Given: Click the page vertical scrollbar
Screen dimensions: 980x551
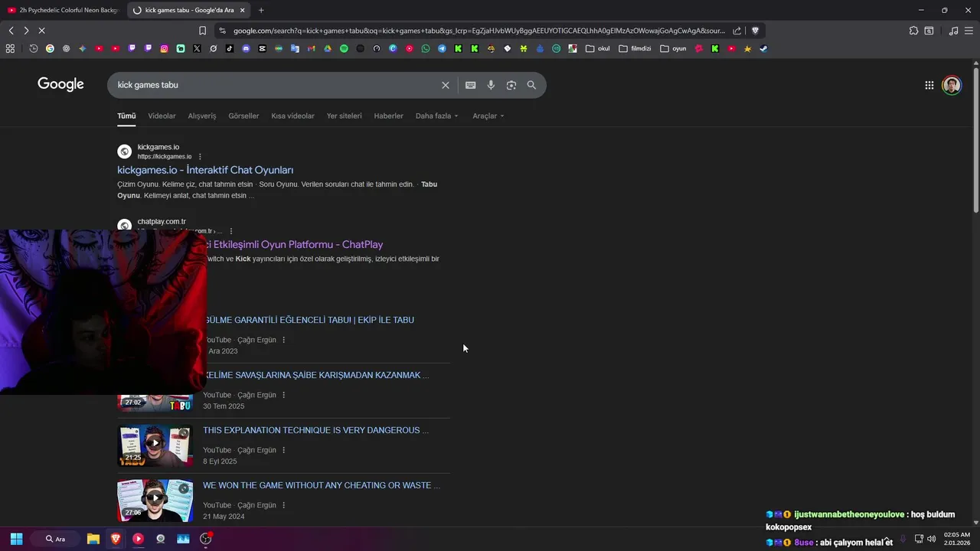Looking at the screenshot, I should click(975, 142).
